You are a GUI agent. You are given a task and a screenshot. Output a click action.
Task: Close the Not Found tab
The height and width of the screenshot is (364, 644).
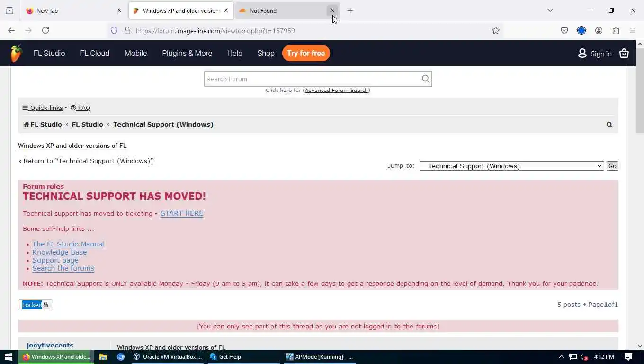[332, 10]
